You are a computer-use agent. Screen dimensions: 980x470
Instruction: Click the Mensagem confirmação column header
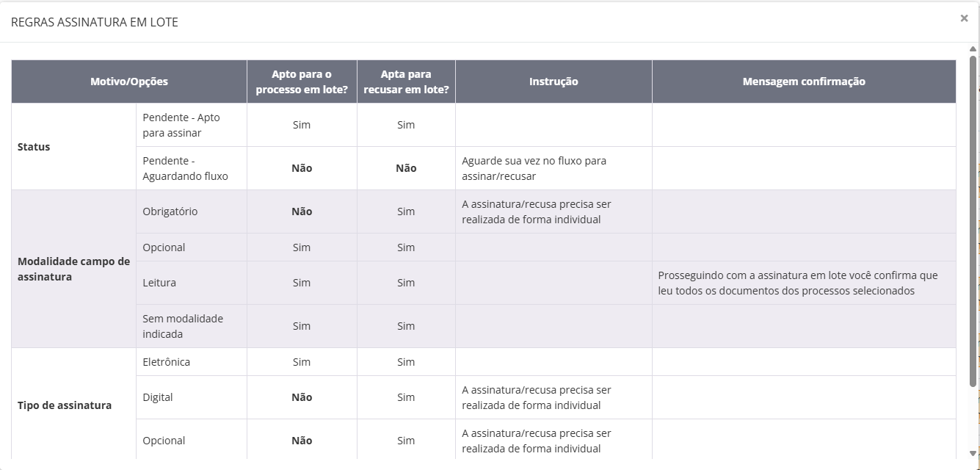click(804, 82)
